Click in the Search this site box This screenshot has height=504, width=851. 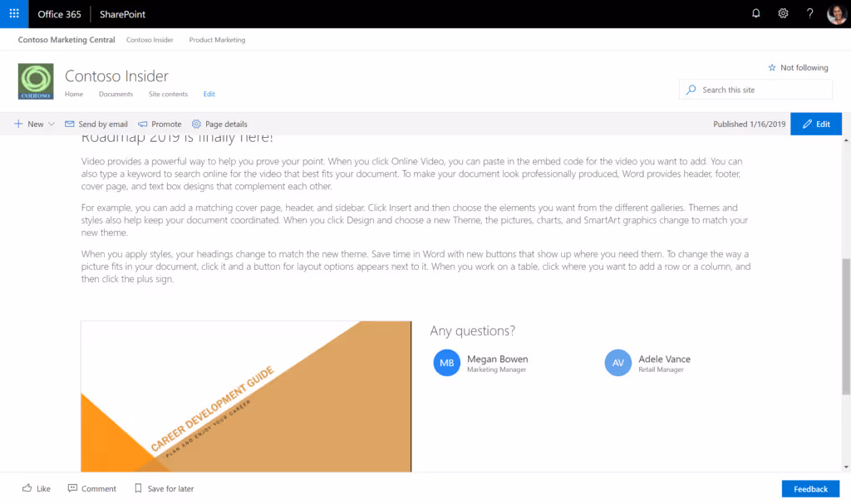click(755, 90)
